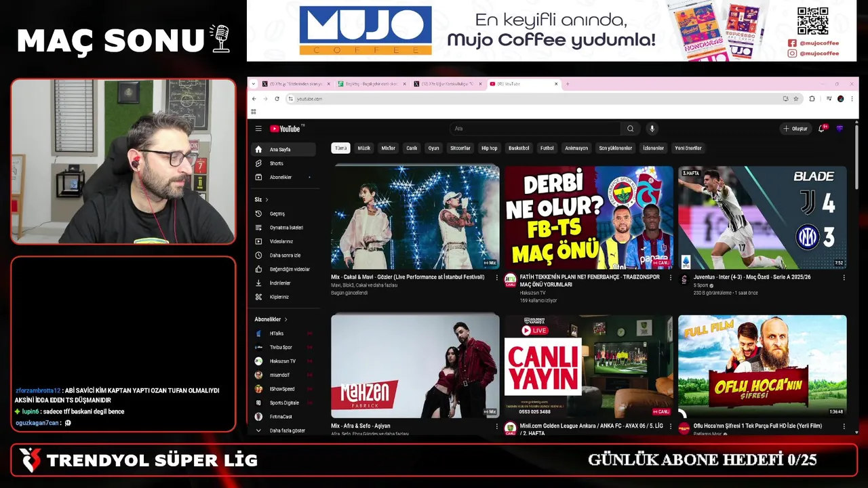Open IShowSpeed channel subscription
The width and height of the screenshot is (868, 488).
pyautogui.click(x=283, y=389)
